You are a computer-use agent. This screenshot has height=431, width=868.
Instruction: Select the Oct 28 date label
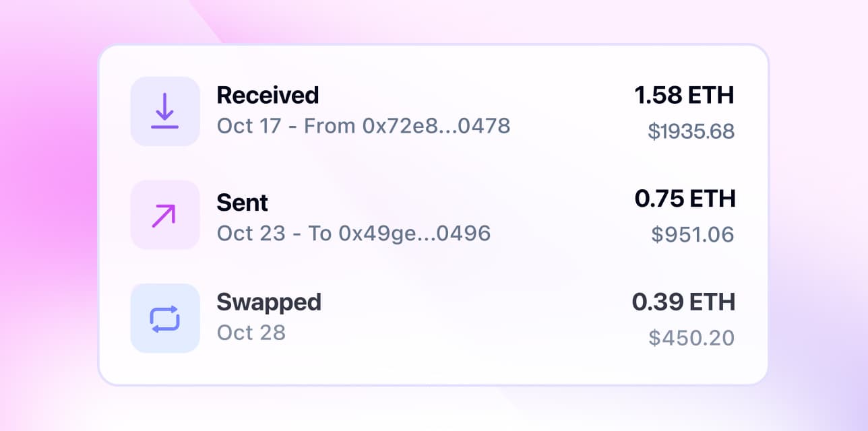[253, 332]
